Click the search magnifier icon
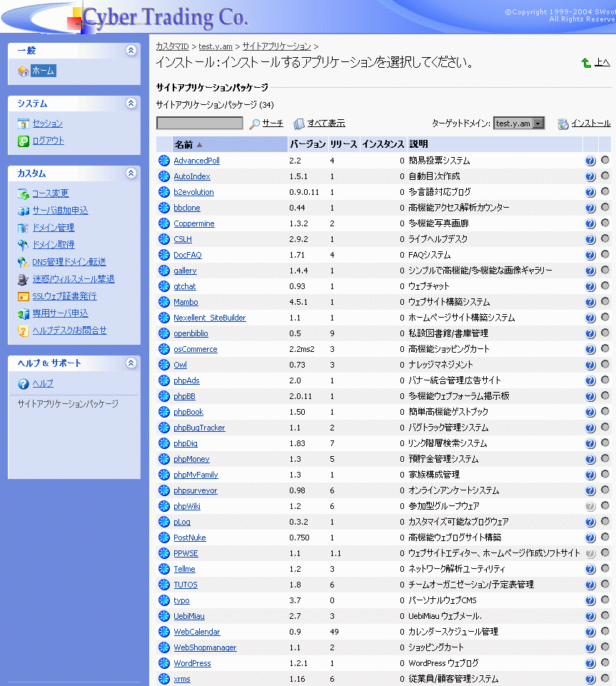Screen dimensions: 616x686 254,123
